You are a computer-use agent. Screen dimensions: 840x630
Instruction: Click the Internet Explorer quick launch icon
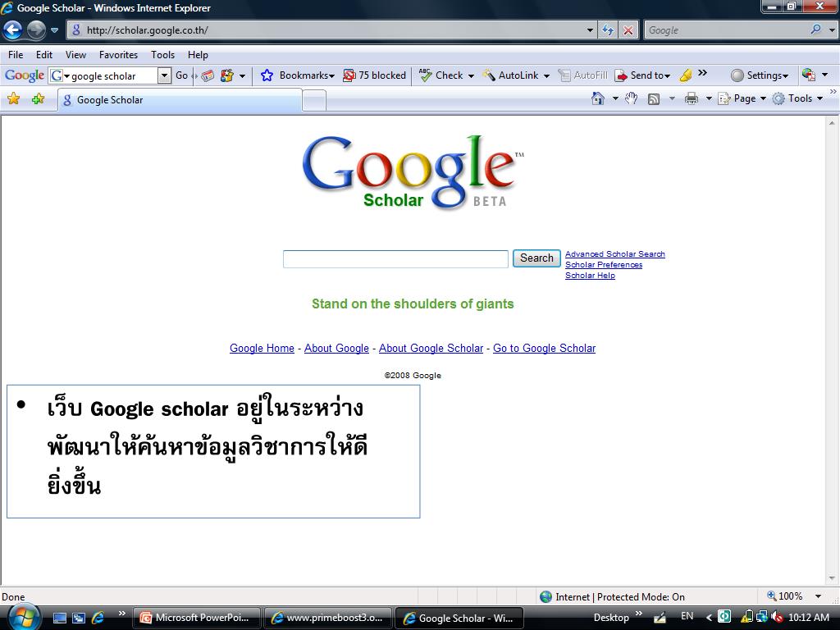[x=98, y=618]
